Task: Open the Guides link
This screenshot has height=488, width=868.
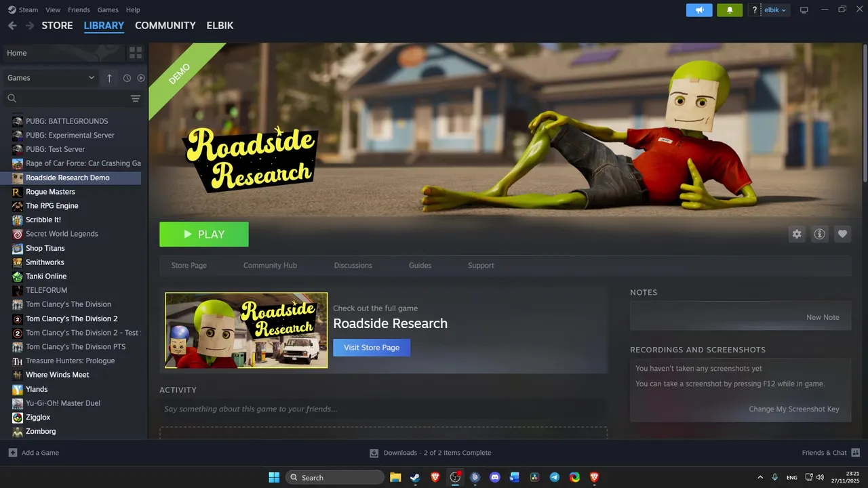Action: (x=420, y=266)
